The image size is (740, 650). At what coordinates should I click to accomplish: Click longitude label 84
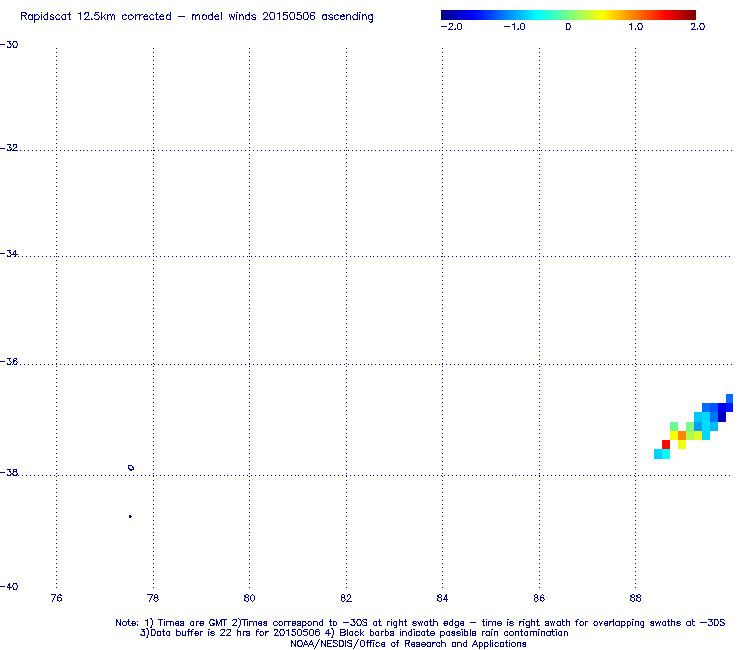pyautogui.click(x=442, y=599)
